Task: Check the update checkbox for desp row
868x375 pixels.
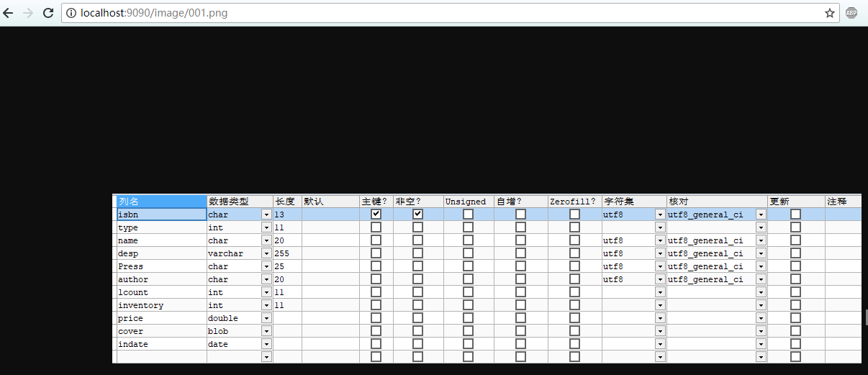Action: 795,253
